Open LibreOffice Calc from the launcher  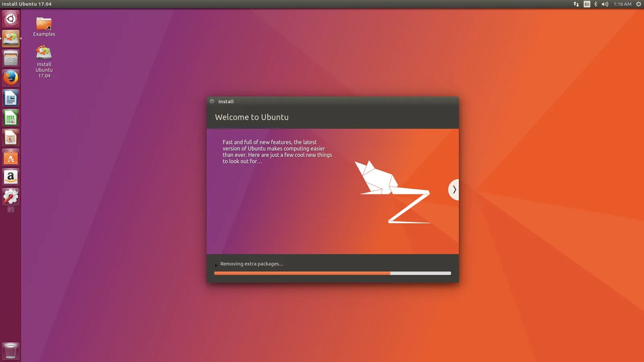(x=10, y=117)
